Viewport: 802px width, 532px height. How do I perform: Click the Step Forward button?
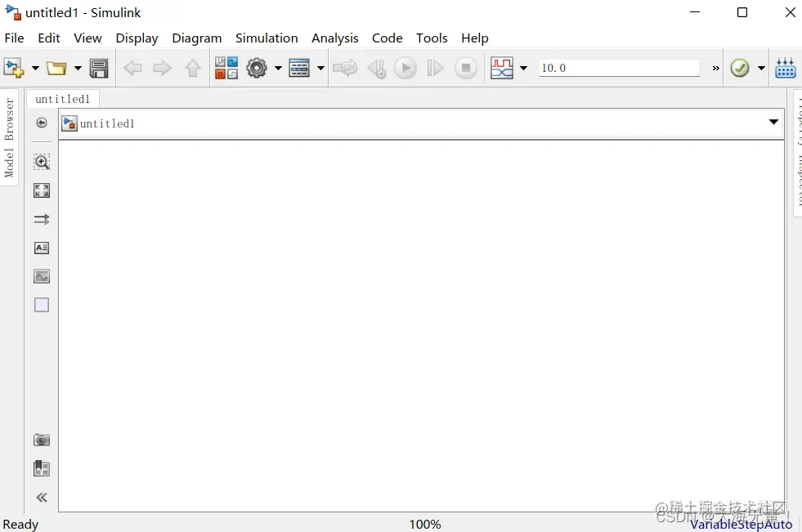tap(435, 68)
